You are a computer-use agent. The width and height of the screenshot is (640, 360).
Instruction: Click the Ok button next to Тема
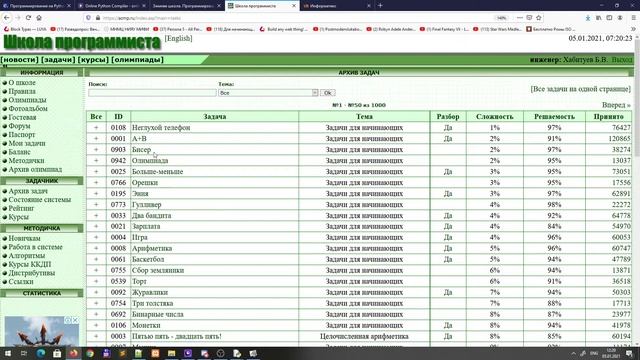(327, 93)
